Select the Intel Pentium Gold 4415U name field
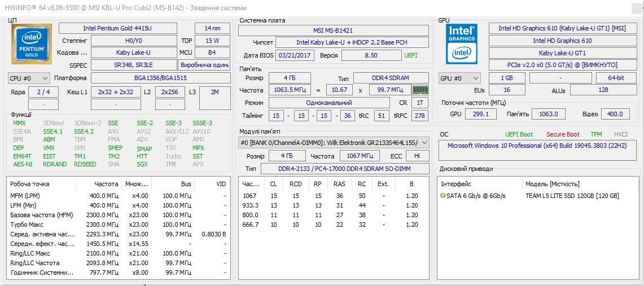 pyautogui.click(x=119, y=28)
